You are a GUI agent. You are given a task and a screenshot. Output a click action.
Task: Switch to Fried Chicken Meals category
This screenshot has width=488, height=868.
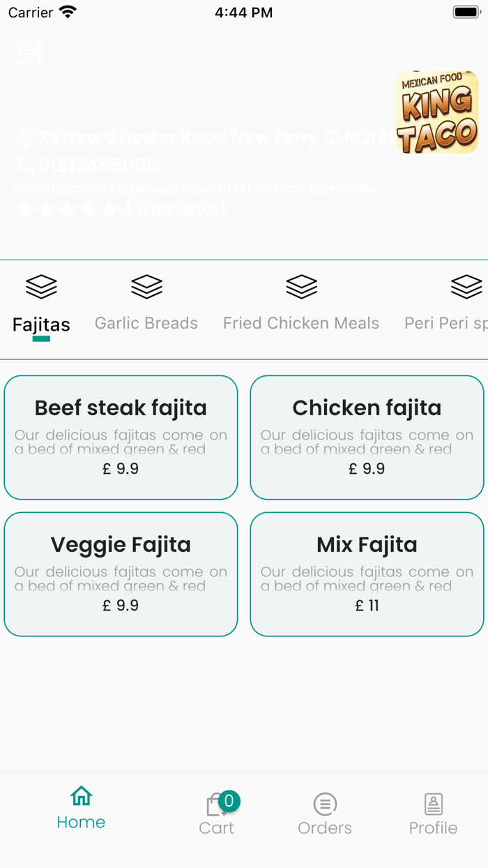(x=301, y=323)
